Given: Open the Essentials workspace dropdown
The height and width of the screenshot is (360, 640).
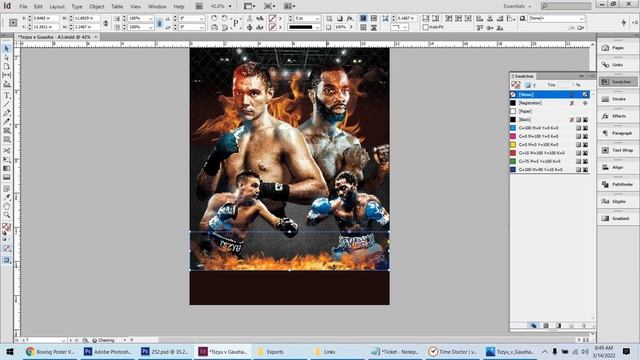Looking at the screenshot, I should pyautogui.click(x=517, y=6).
